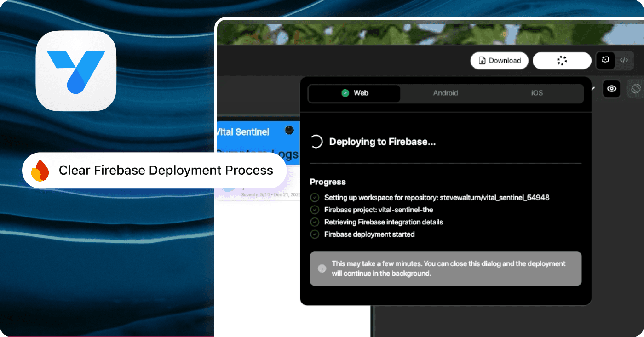Click check icon beside 'Firebase deployment started'
The width and height of the screenshot is (644, 337).
point(315,234)
